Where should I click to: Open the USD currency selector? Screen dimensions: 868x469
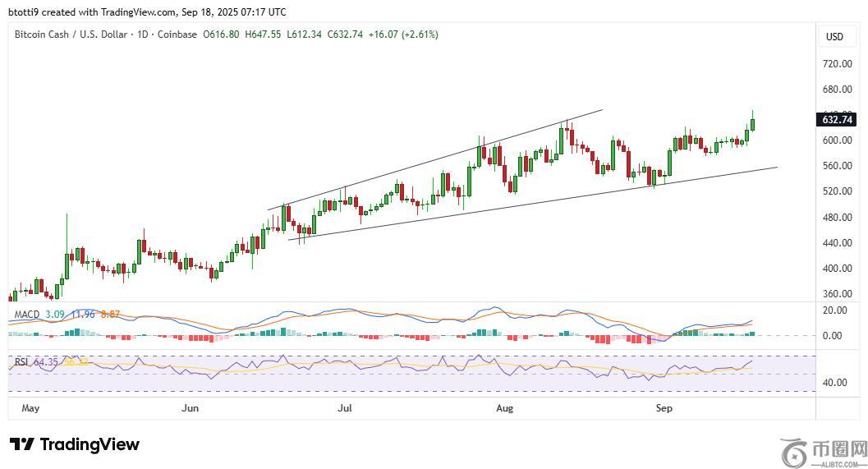(x=834, y=37)
